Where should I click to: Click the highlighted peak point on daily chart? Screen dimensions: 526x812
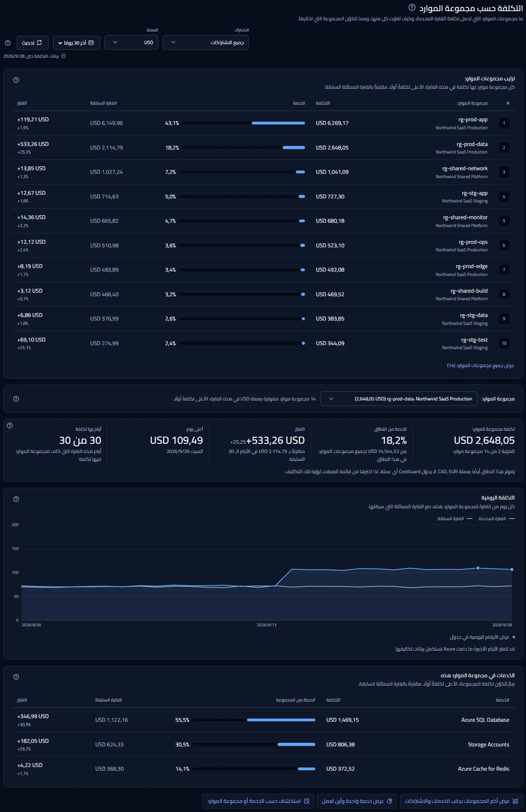click(478, 568)
